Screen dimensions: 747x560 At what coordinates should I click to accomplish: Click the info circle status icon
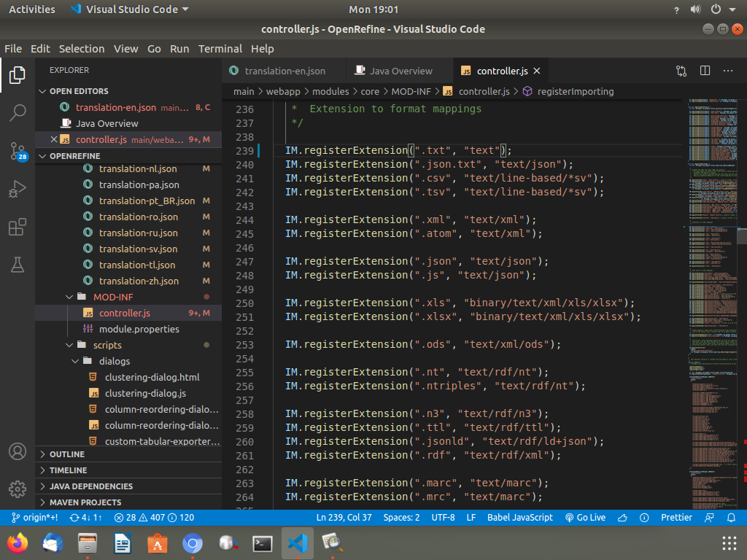click(644, 518)
